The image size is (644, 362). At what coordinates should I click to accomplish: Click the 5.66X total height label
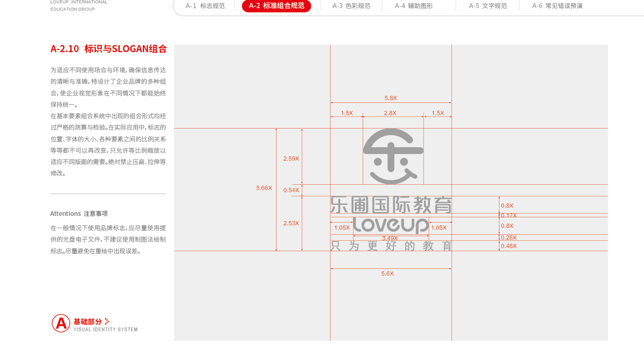pyautogui.click(x=264, y=188)
